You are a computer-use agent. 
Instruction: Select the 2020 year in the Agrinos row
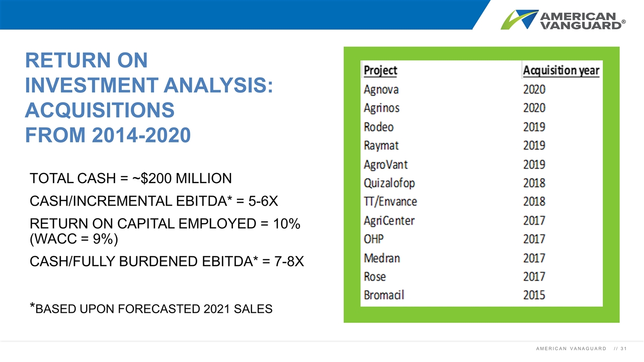tap(534, 108)
